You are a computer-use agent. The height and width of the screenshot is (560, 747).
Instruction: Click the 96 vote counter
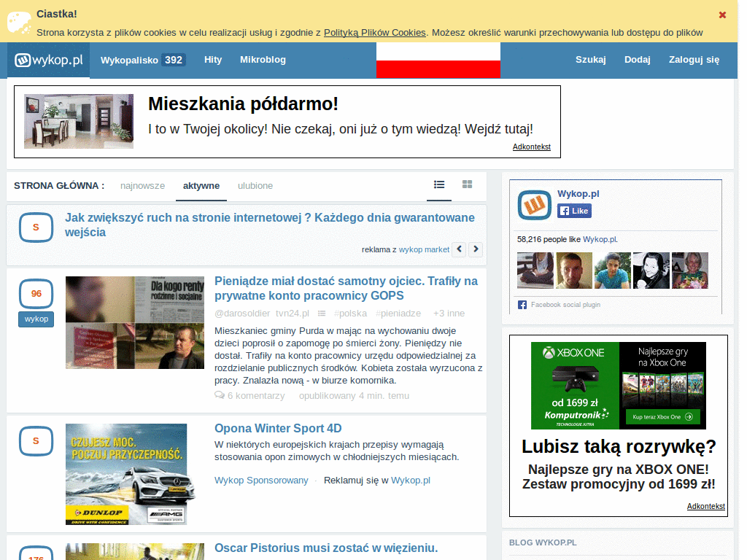[x=36, y=294]
